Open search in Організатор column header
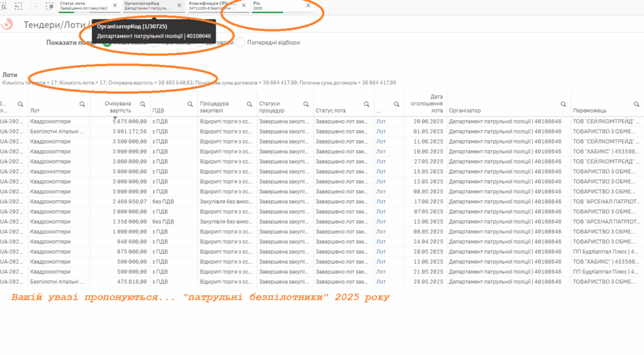 coord(564,104)
